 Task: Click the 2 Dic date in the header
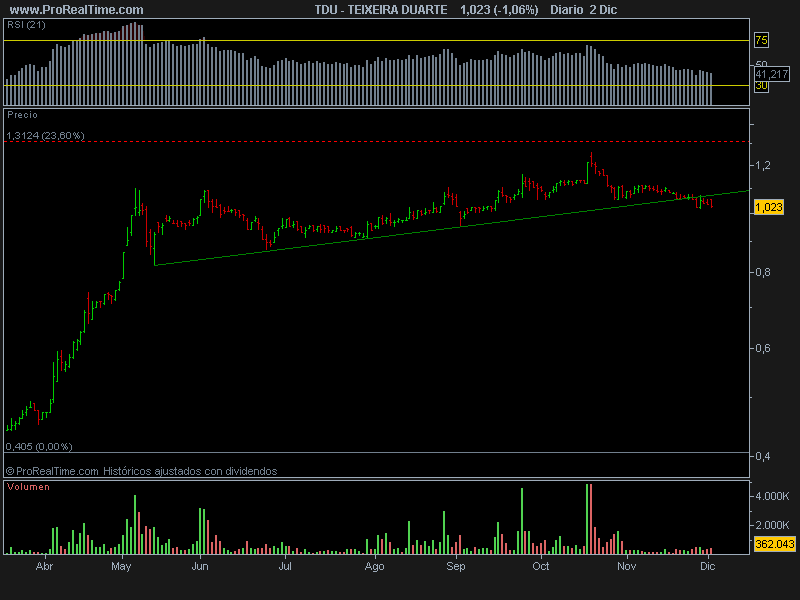pyautogui.click(x=603, y=10)
